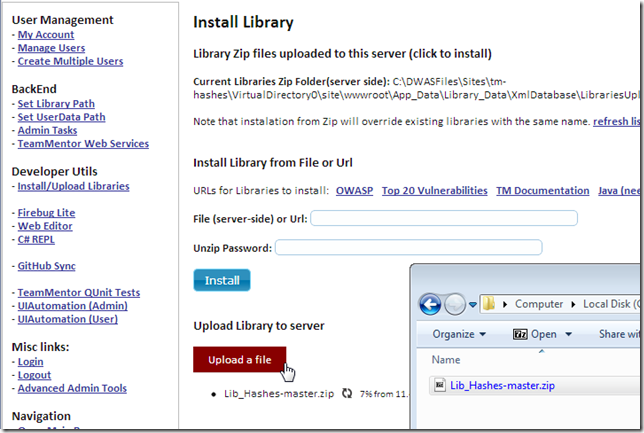Click the upload progress spinner icon
The image size is (644, 433).
tap(347, 395)
